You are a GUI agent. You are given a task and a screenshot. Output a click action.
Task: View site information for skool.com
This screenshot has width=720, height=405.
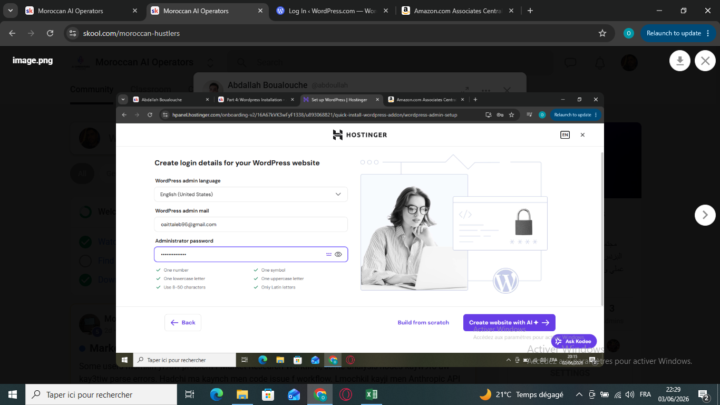pyautogui.click(x=73, y=33)
